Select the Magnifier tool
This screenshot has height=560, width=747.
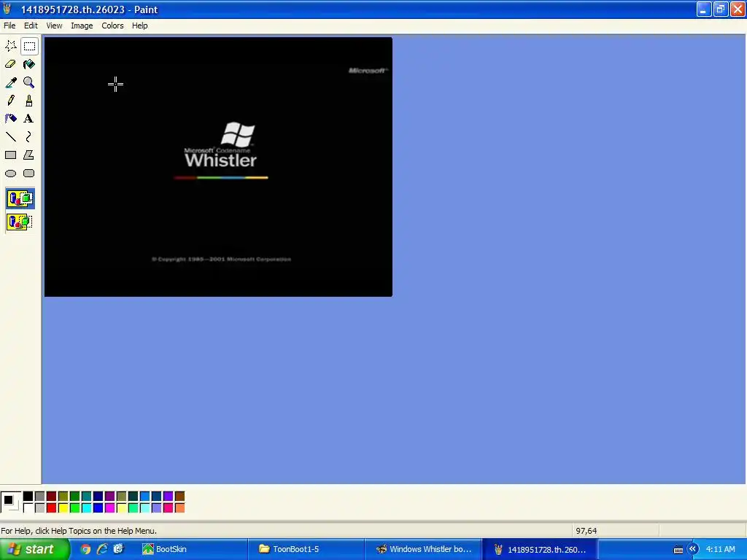pyautogui.click(x=29, y=82)
